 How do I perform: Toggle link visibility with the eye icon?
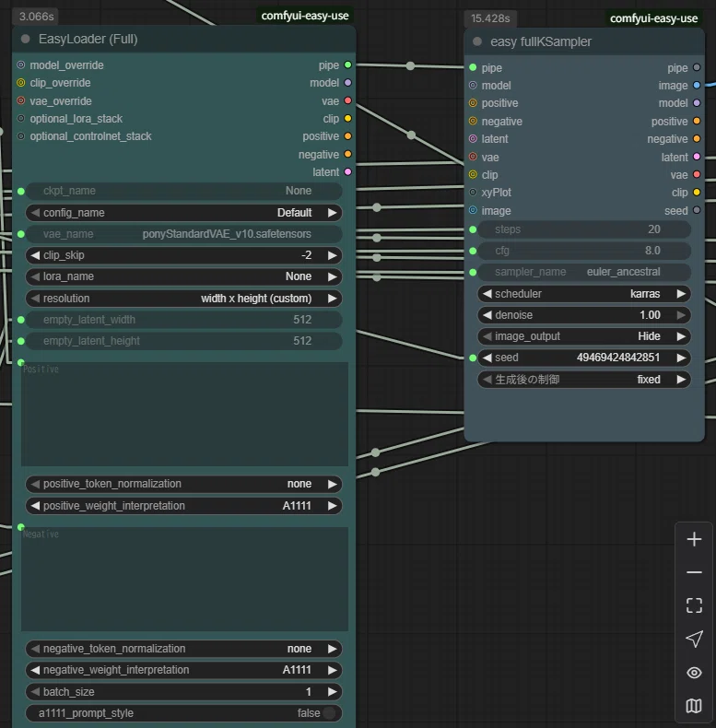[694, 673]
